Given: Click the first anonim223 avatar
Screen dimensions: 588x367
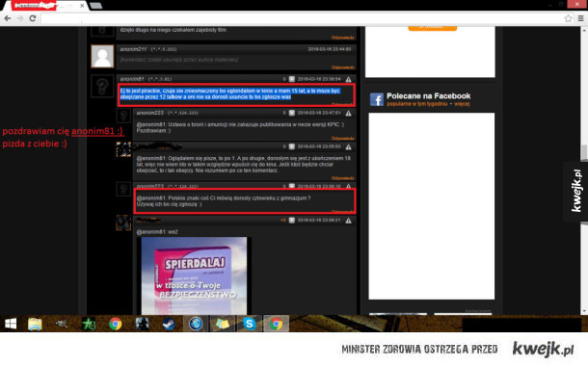Looking at the screenshot, I should tap(123, 116).
